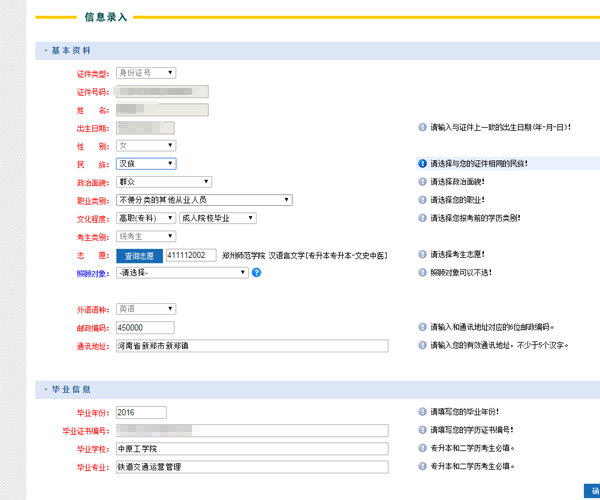This screenshot has height=500, width=600.
Task: Open the 照顾对象 dropdown showing 请选择
Action: point(182,272)
